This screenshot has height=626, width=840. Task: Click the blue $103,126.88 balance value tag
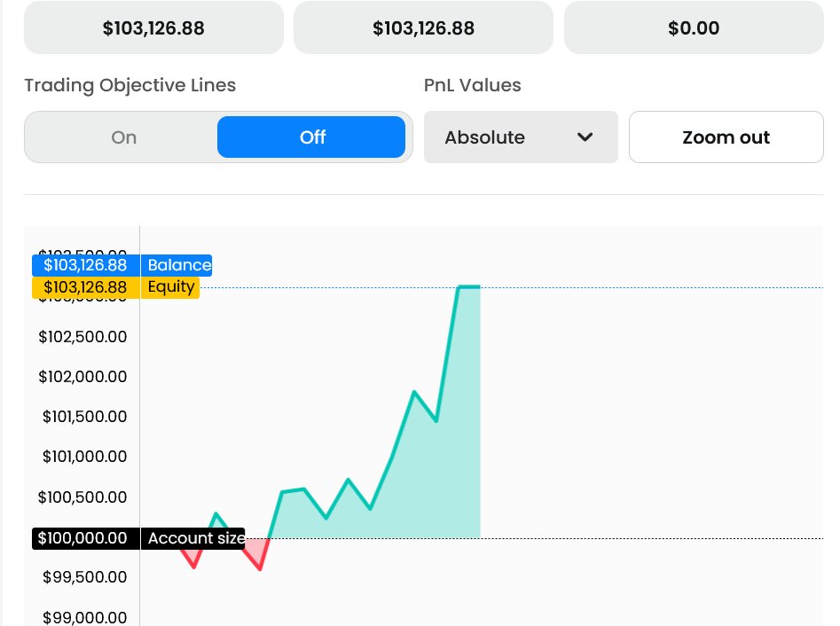pyautogui.click(x=86, y=265)
